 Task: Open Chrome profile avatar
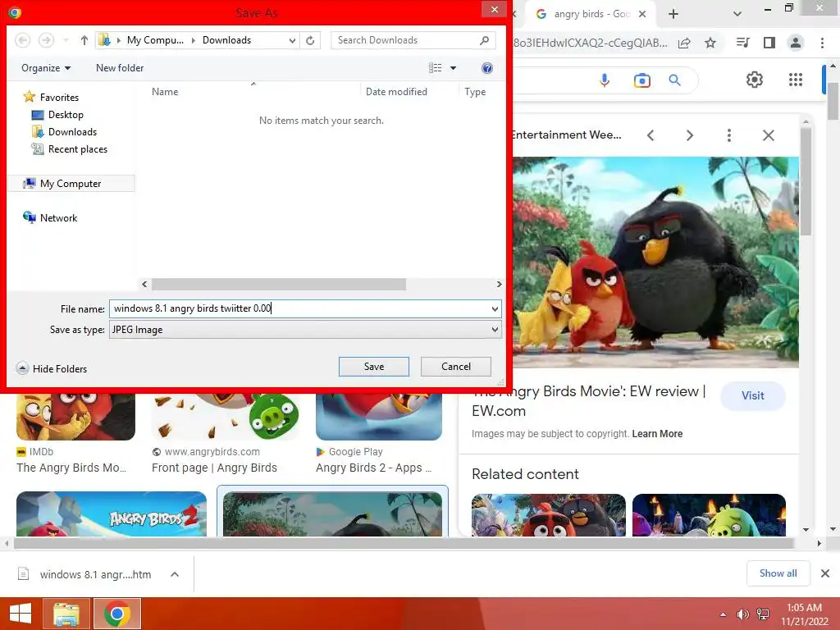pos(796,43)
